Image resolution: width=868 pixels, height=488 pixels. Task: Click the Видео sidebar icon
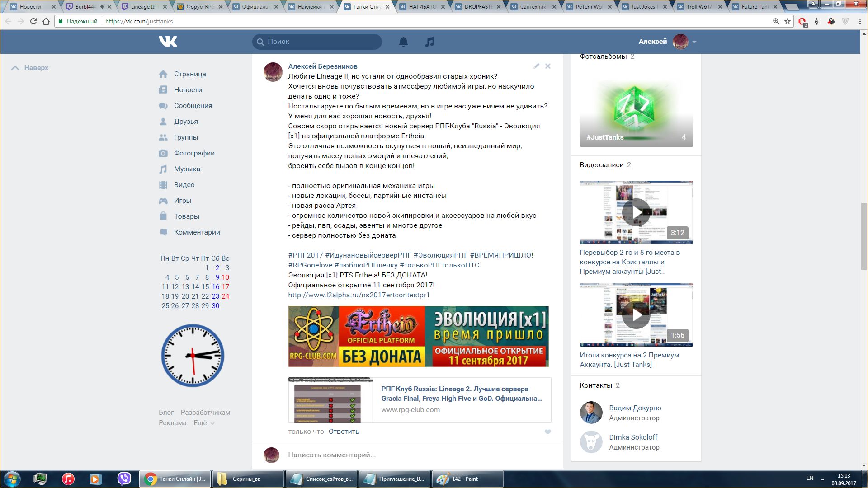[163, 185]
